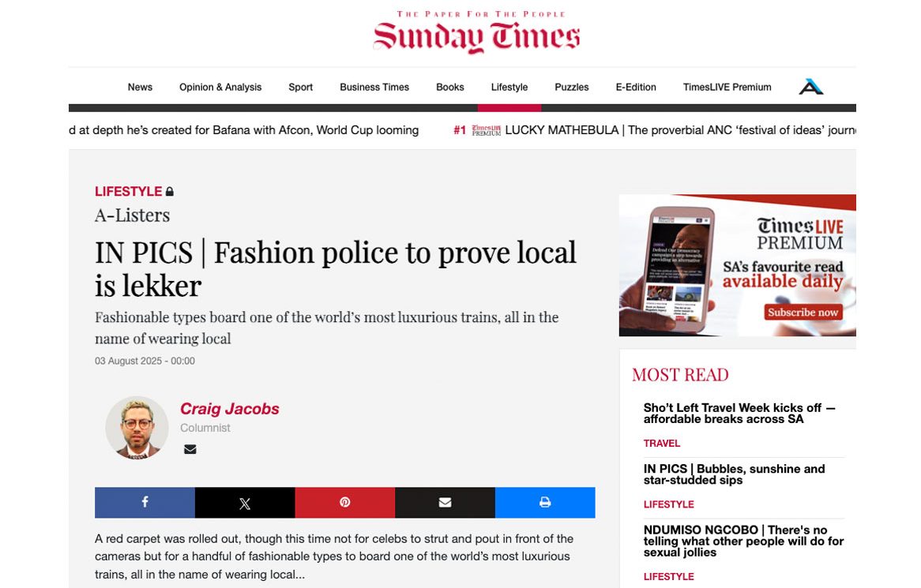Pin article to Pinterest
Image resolution: width=921 pixels, height=588 pixels.
tap(344, 503)
